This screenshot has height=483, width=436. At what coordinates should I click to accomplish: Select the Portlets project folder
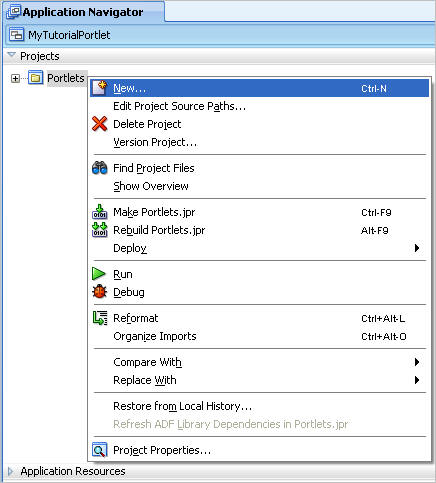point(66,78)
